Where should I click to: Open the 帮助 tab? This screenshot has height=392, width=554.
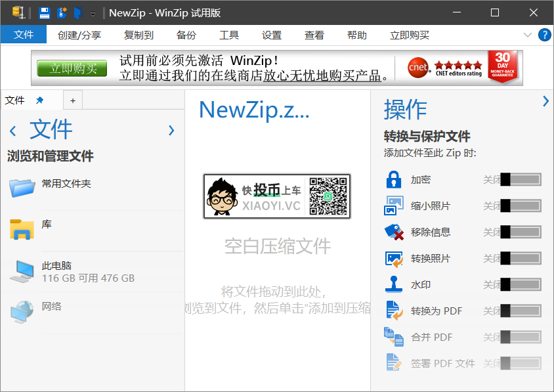[x=357, y=35]
